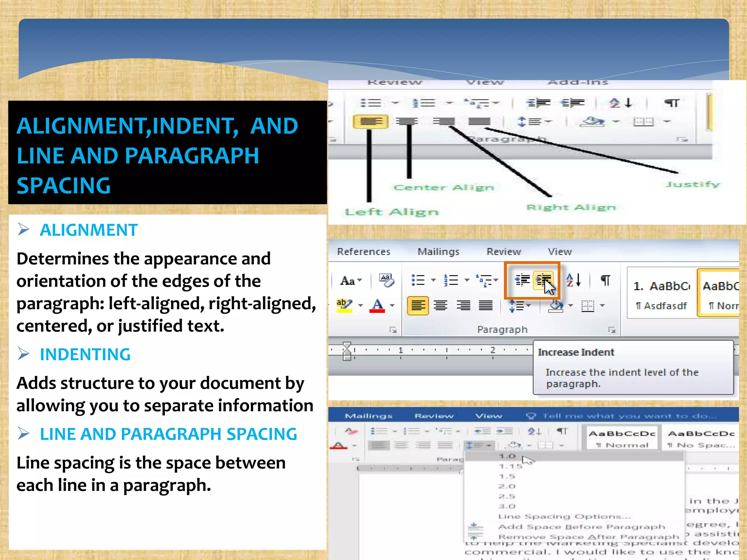The width and height of the screenshot is (747, 560).
Task: Choose Line Spacing Options from the menu
Action: click(x=564, y=516)
